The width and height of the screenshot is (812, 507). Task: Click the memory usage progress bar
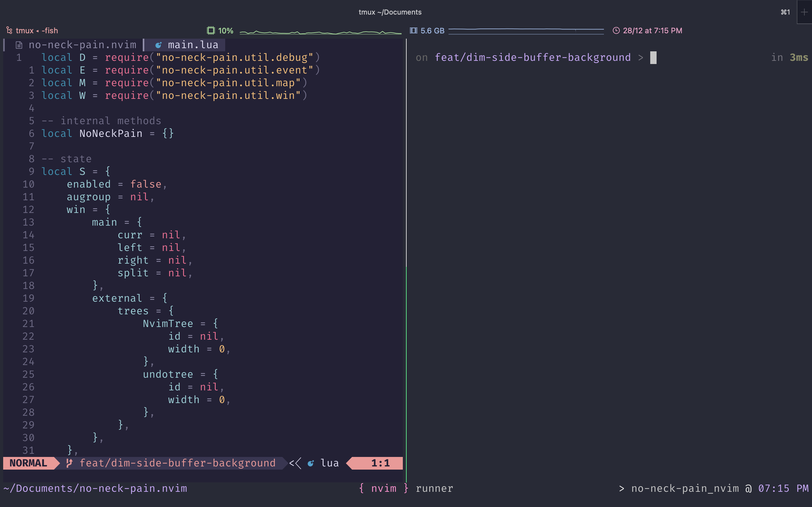click(527, 30)
